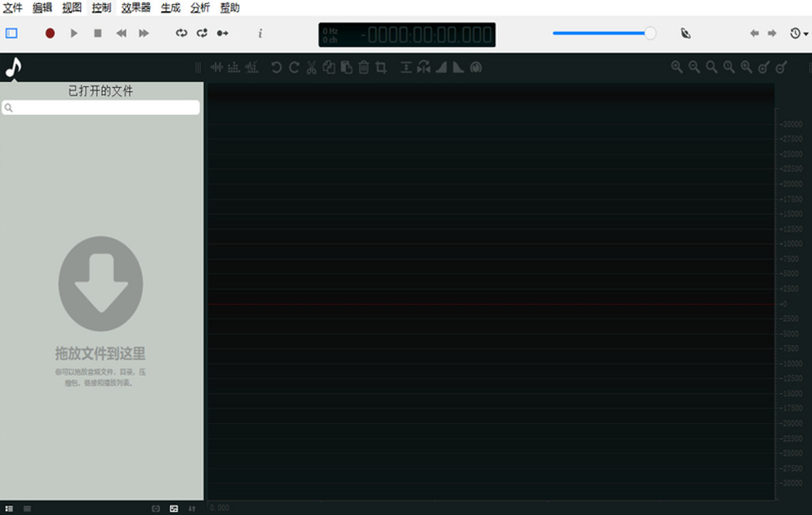Image resolution: width=812 pixels, height=515 pixels.
Task: Switch file list to compact view
Action: coord(27,509)
